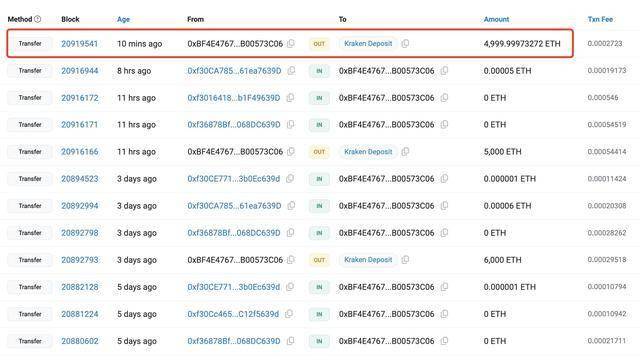
Task: Copy To address in block 20880602 row
Action: (444, 341)
